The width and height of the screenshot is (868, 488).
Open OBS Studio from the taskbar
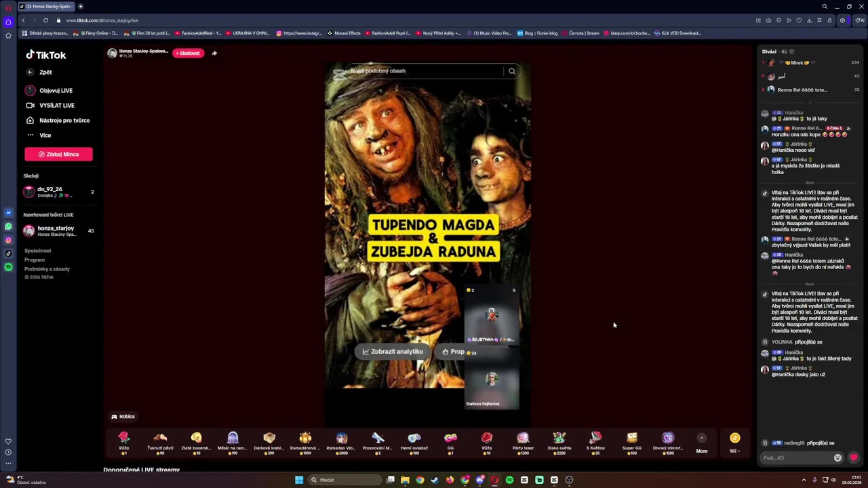[569, 480]
